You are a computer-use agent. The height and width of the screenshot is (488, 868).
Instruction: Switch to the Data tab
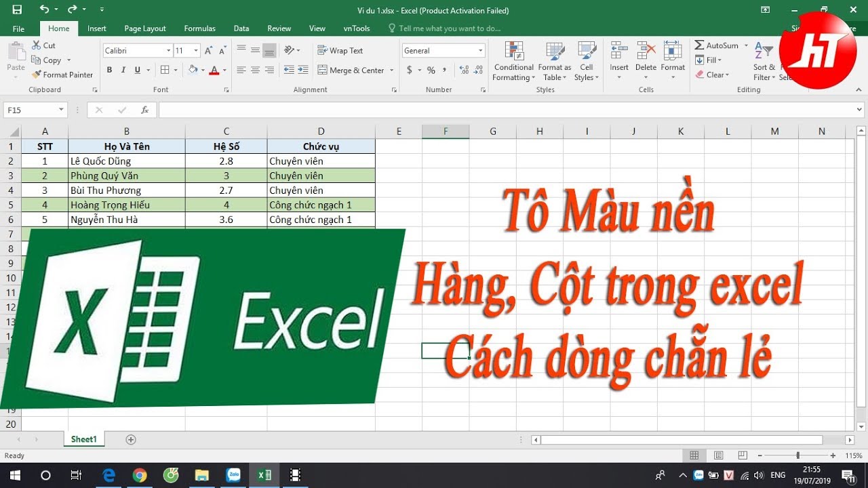point(241,28)
